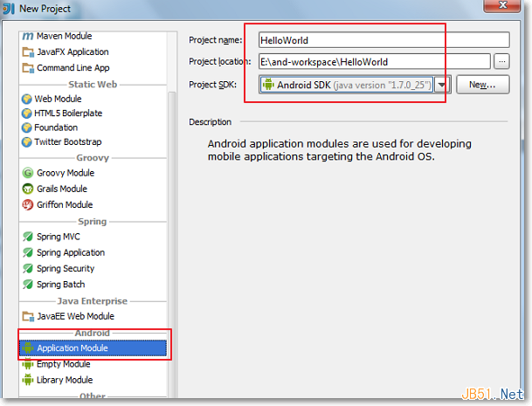Viewport: 532px width, 406px height.
Task: Click the Twitter Bootstrap globe icon
Action: [26, 141]
